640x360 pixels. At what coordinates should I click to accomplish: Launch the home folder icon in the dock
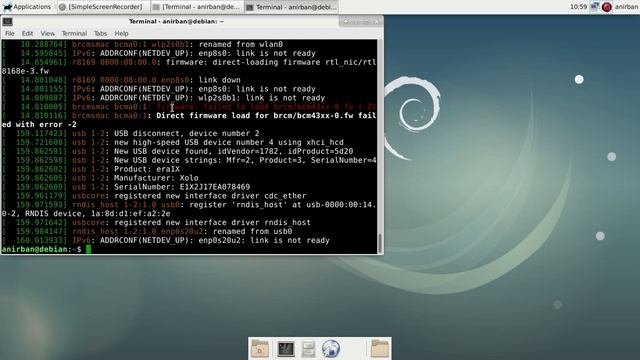(x=260, y=349)
